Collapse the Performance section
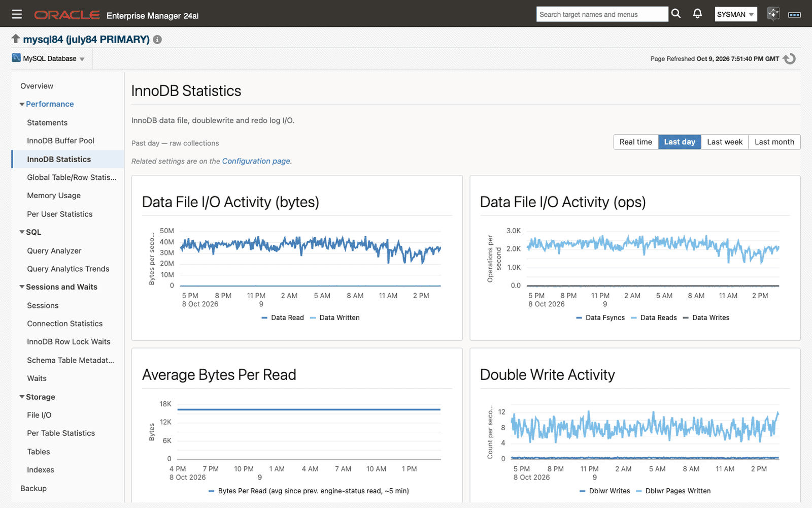812x508 pixels. click(22, 104)
